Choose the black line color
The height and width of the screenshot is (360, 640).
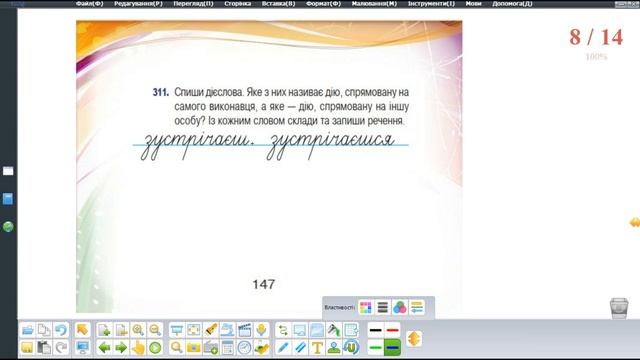coord(376,330)
